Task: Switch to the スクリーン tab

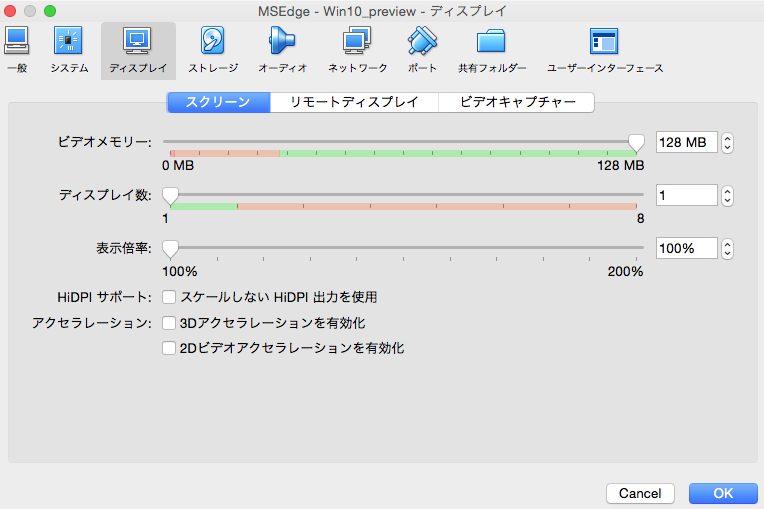Action: point(218,102)
